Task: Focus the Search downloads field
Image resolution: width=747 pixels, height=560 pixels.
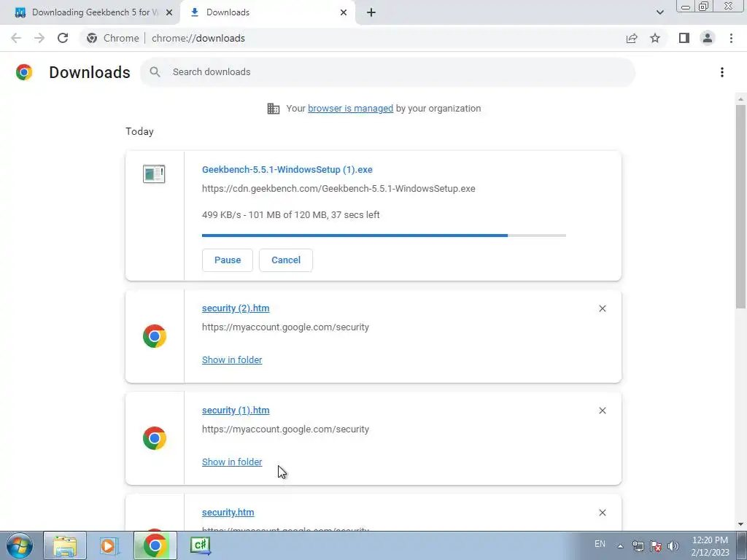Action: pyautogui.click(x=388, y=72)
